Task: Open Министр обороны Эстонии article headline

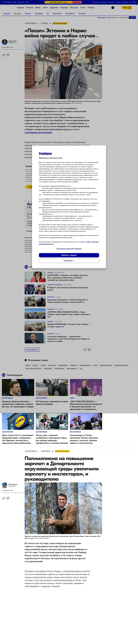Action: (x=18, y=404)
